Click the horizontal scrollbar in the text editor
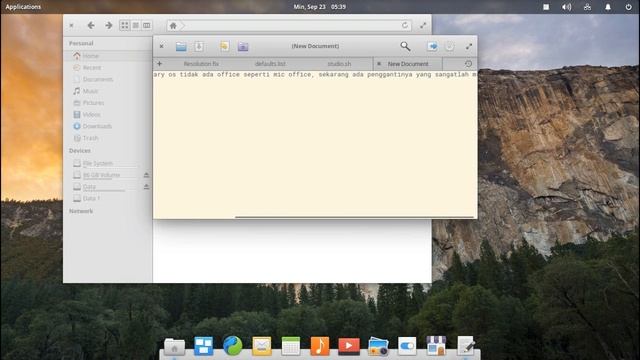Viewport: 640px width, 360px height. click(x=354, y=217)
